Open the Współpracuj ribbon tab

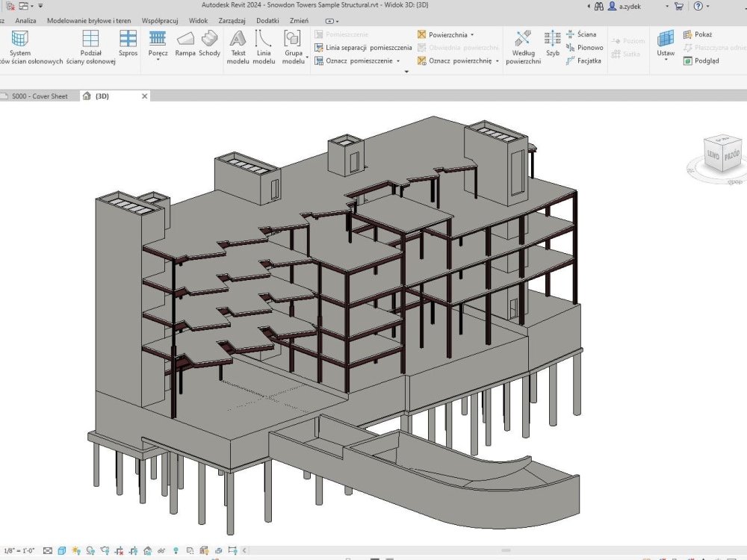pyautogui.click(x=160, y=21)
